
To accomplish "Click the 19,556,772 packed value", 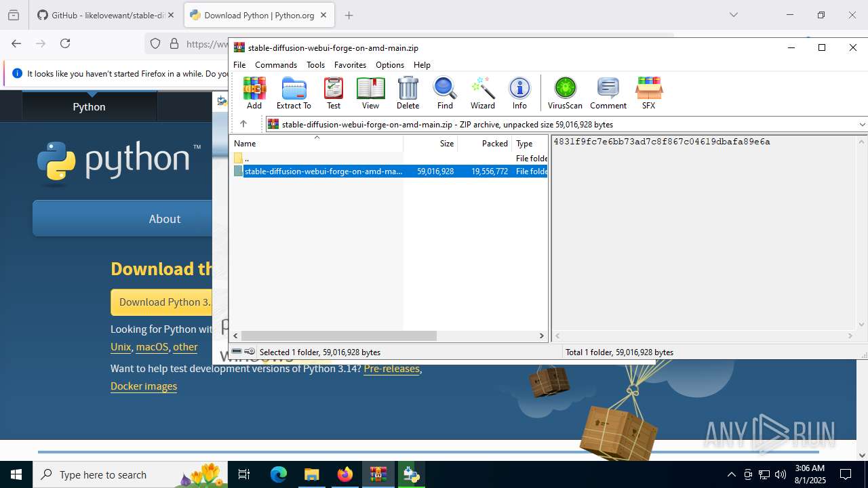I will click(x=490, y=171).
